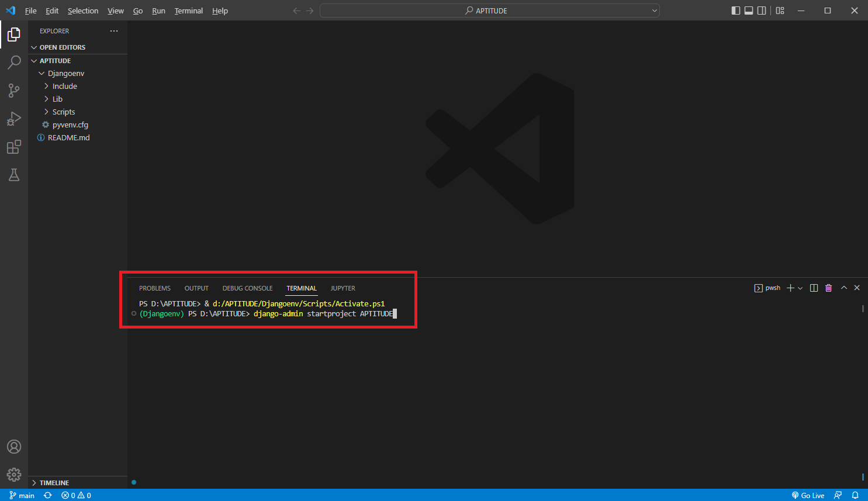Open the Run and Debug view
The height and width of the screenshot is (501, 868).
point(14,119)
